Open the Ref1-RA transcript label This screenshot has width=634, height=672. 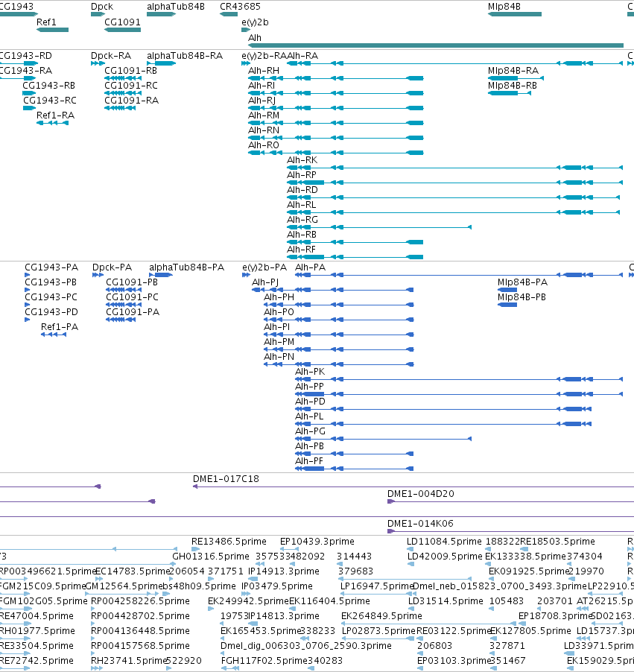pos(55,115)
